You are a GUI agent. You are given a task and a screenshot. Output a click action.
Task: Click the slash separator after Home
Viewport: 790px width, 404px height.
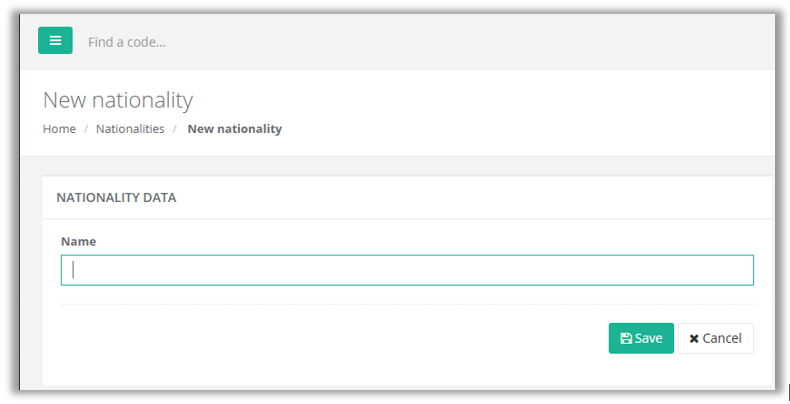pos(86,129)
